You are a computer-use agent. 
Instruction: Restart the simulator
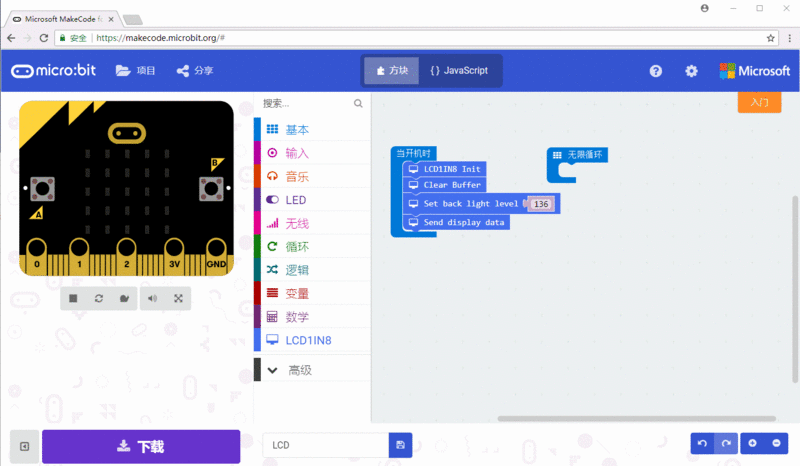[x=99, y=299]
